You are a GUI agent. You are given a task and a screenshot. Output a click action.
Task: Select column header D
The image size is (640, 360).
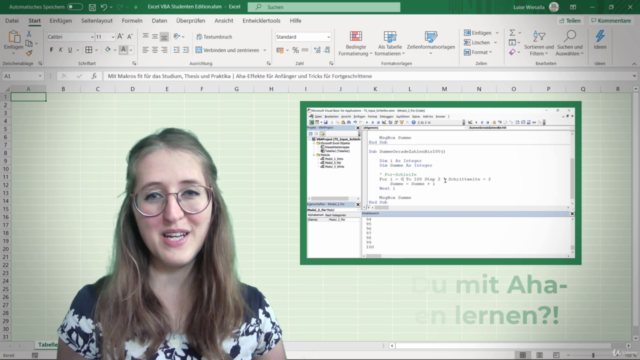pyautogui.click(x=132, y=89)
